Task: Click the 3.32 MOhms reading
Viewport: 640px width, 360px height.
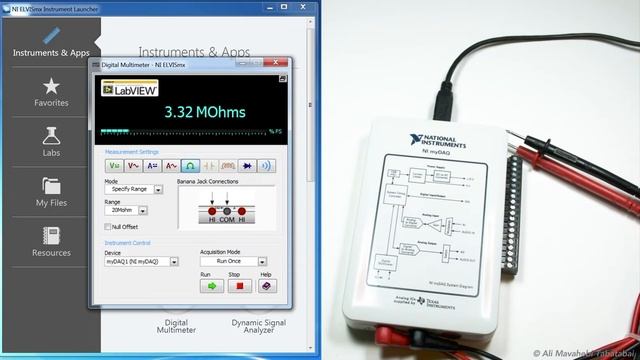Action: (x=205, y=112)
